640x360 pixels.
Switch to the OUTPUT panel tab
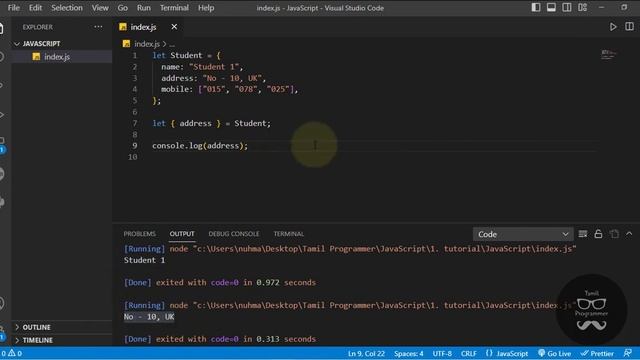click(x=182, y=234)
